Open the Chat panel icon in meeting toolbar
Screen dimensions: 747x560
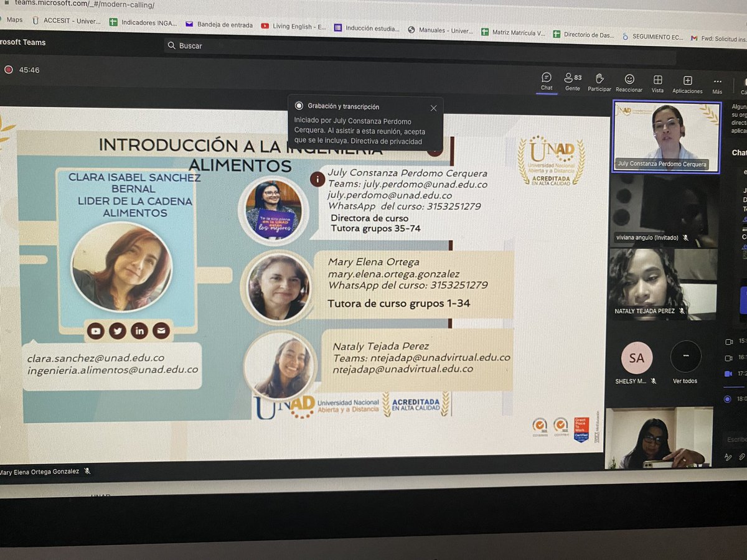547,82
